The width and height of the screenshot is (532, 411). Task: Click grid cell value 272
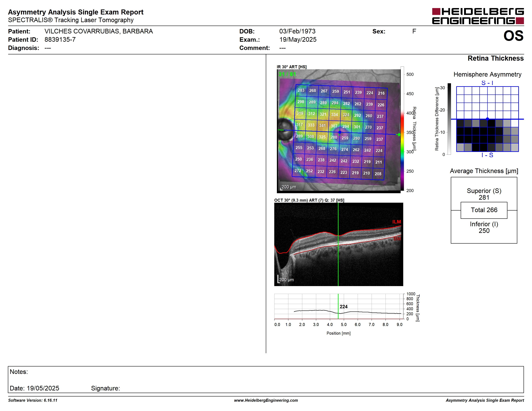pos(298,170)
